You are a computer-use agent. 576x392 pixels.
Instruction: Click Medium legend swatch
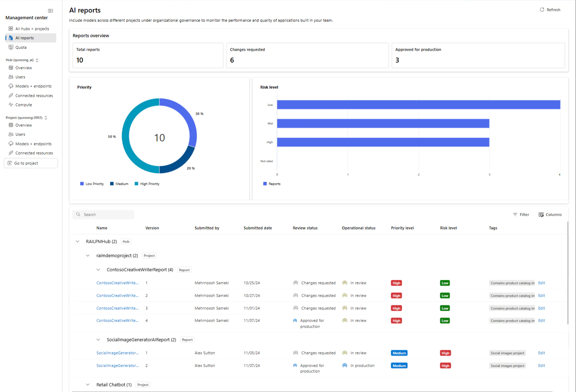(112, 184)
